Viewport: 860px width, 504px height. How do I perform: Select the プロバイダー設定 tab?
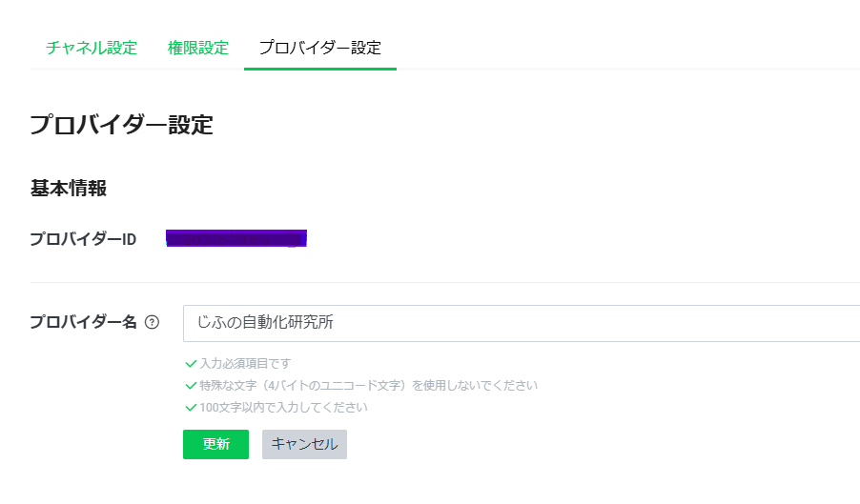click(x=319, y=48)
